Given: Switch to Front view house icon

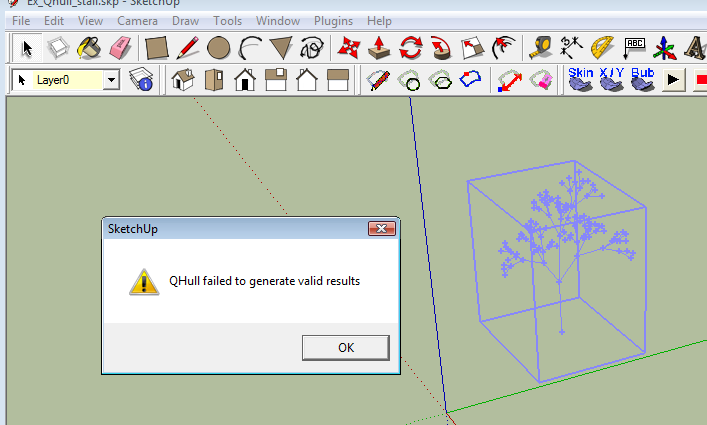Looking at the screenshot, I should [x=245, y=80].
